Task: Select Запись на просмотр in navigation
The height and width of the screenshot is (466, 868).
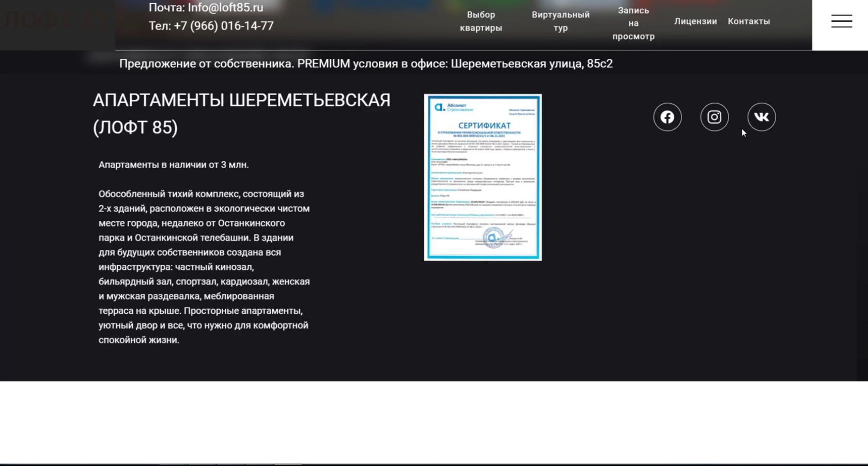Action: [x=633, y=23]
